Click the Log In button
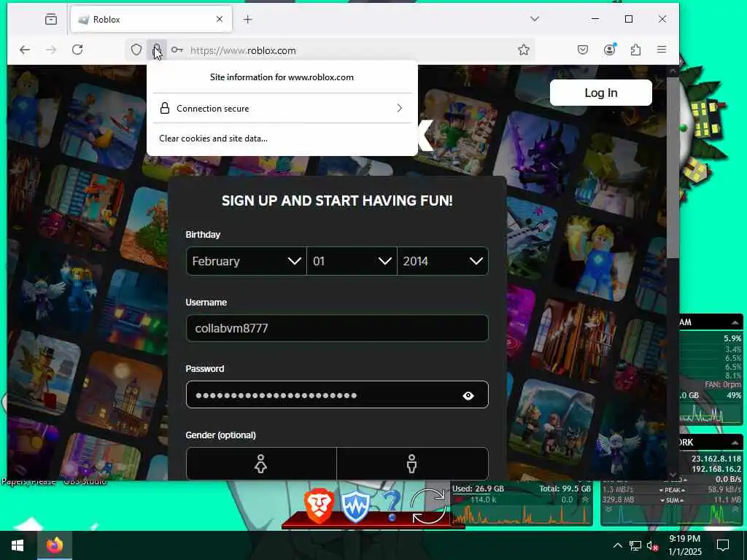Viewport: 747px width, 560px height. tap(601, 93)
